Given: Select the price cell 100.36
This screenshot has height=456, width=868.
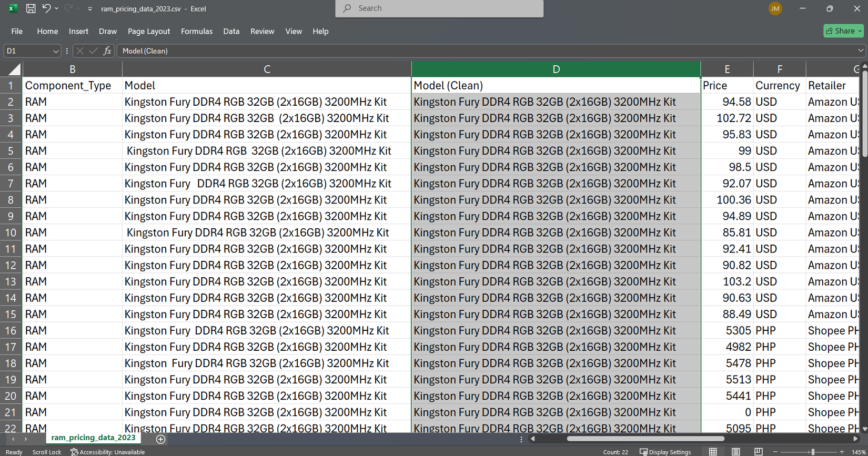Looking at the screenshot, I should [x=727, y=200].
